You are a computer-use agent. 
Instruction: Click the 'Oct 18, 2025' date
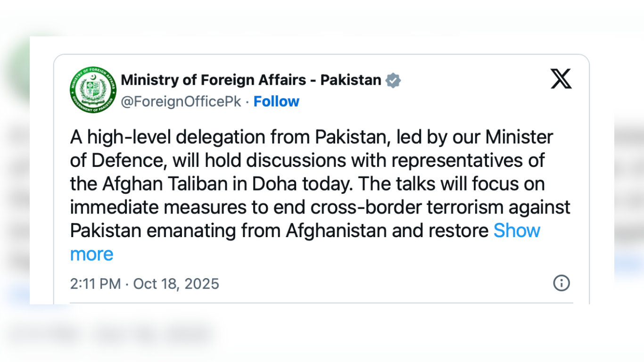(176, 284)
